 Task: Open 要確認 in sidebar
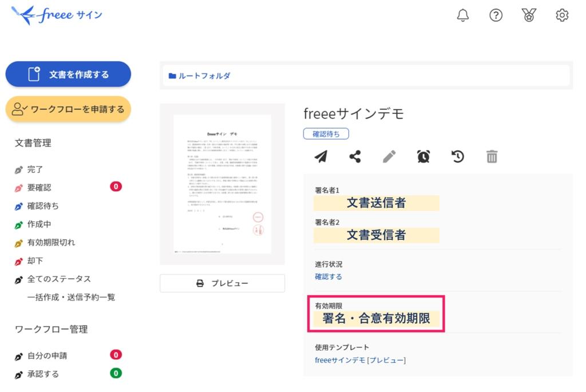coord(39,188)
